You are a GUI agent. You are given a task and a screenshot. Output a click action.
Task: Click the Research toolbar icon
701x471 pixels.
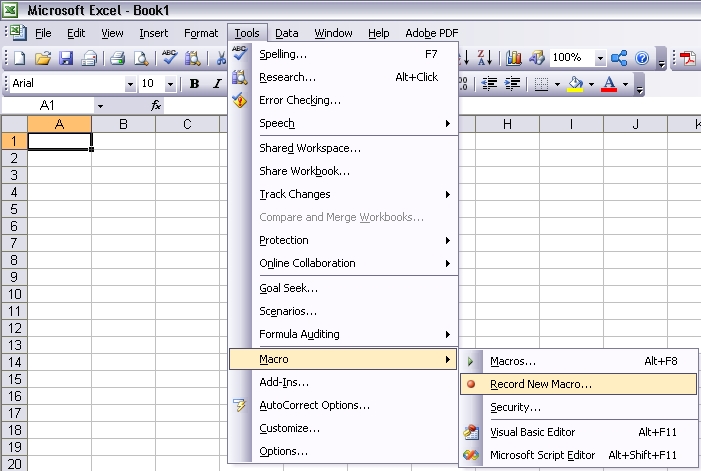[x=193, y=58]
